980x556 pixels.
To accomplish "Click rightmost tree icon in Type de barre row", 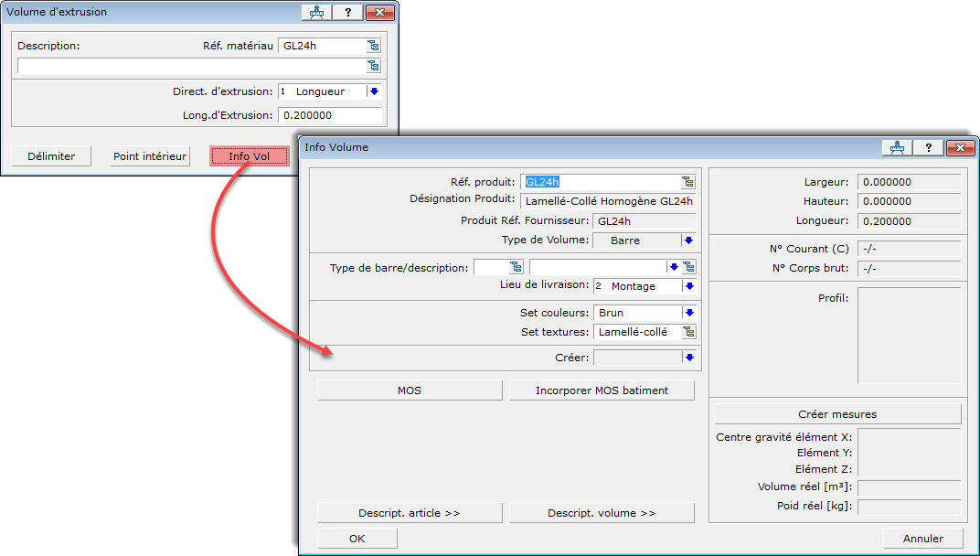I will tap(689, 267).
